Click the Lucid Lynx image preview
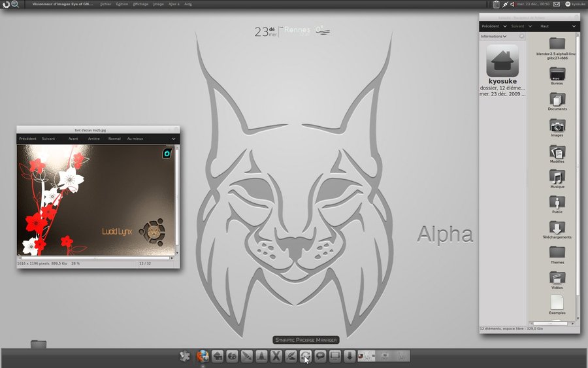Viewport: 588px width, 368px height. tap(95, 200)
